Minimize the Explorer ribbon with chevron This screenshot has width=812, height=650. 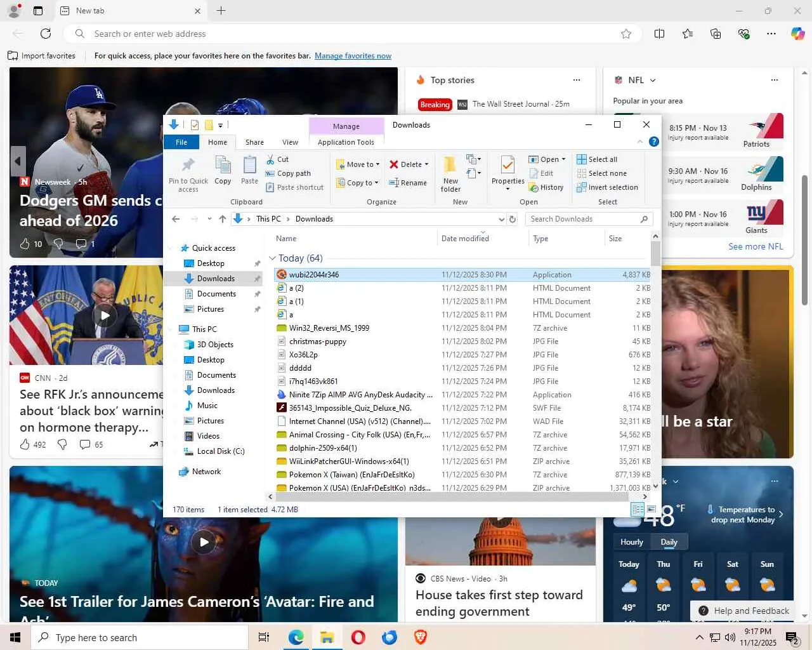[x=640, y=142]
